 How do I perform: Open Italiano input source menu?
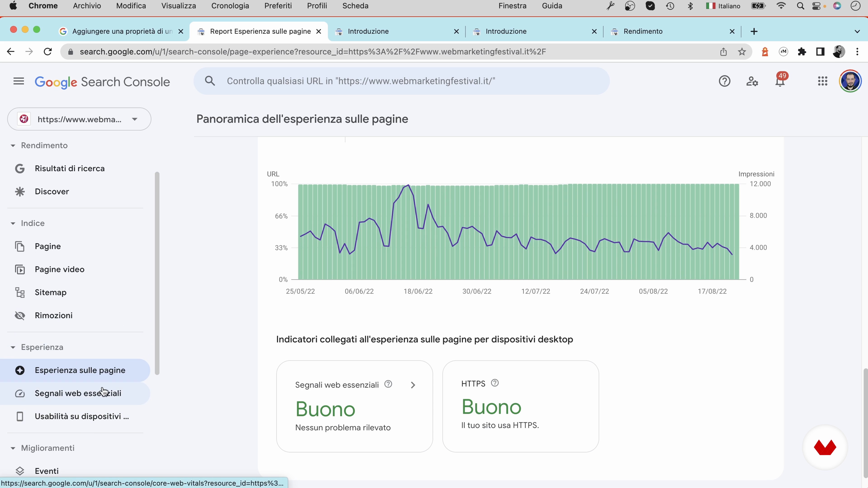(723, 6)
